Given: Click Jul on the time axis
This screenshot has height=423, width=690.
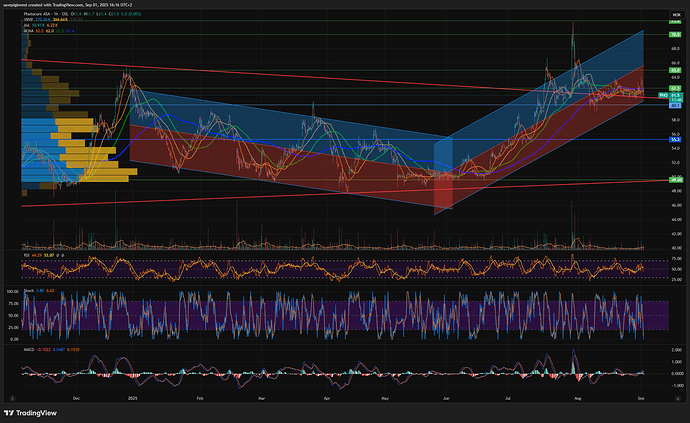Looking at the screenshot, I should [x=508, y=398].
